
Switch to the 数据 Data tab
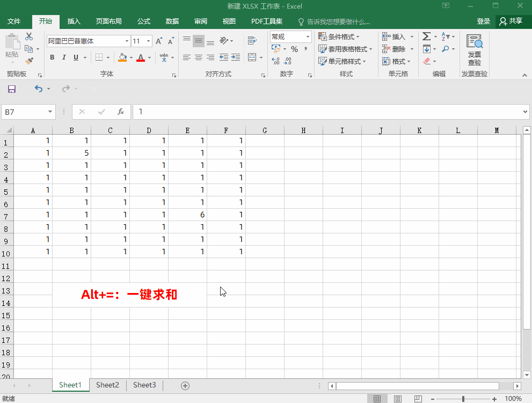[x=172, y=21]
